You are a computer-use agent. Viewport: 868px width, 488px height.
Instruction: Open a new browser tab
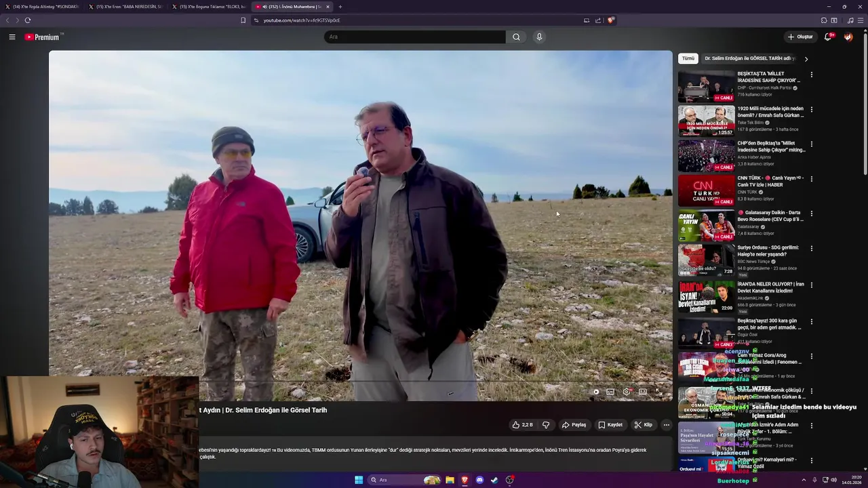coord(340,7)
